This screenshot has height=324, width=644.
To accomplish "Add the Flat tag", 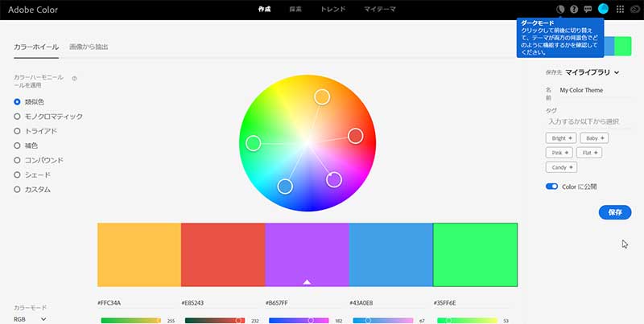I will coord(589,153).
